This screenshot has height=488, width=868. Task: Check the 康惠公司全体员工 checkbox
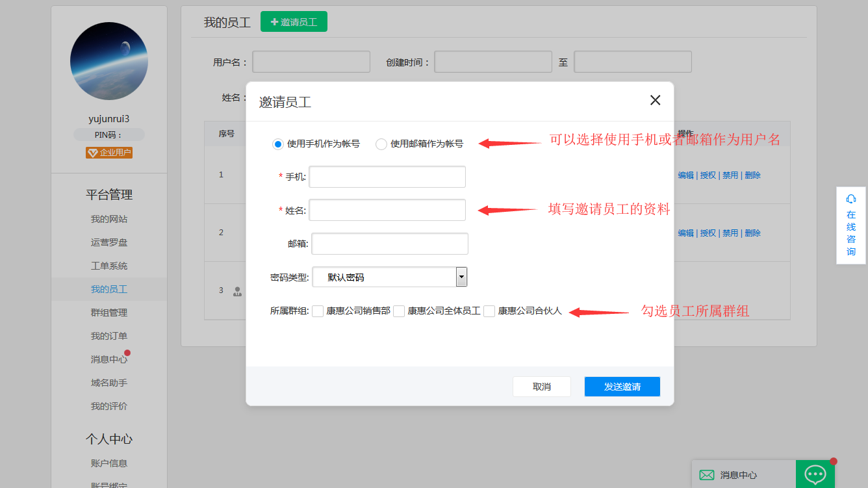pyautogui.click(x=399, y=311)
